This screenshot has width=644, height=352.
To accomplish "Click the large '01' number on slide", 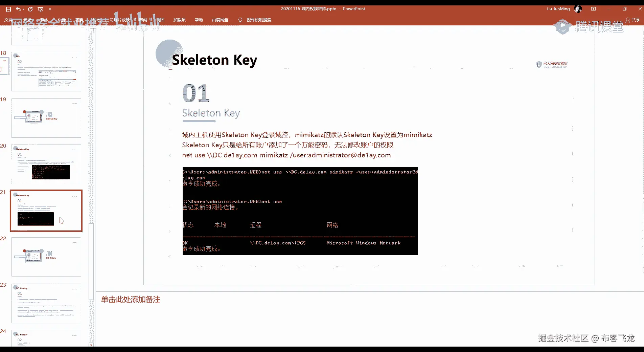I will click(196, 93).
